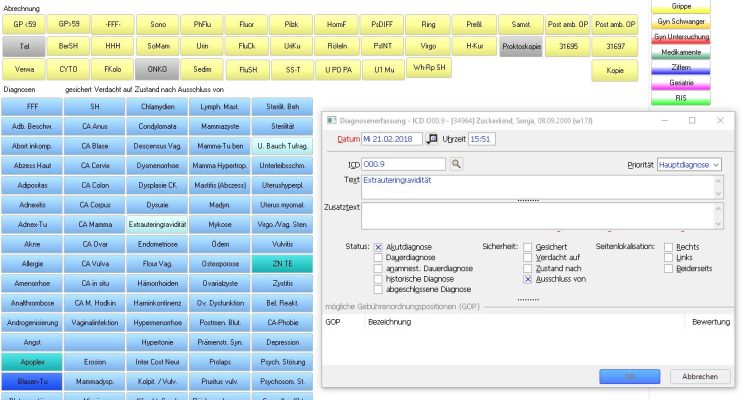745x400 pixels.
Task: Click the ICD code input field
Action: pyautogui.click(x=403, y=164)
